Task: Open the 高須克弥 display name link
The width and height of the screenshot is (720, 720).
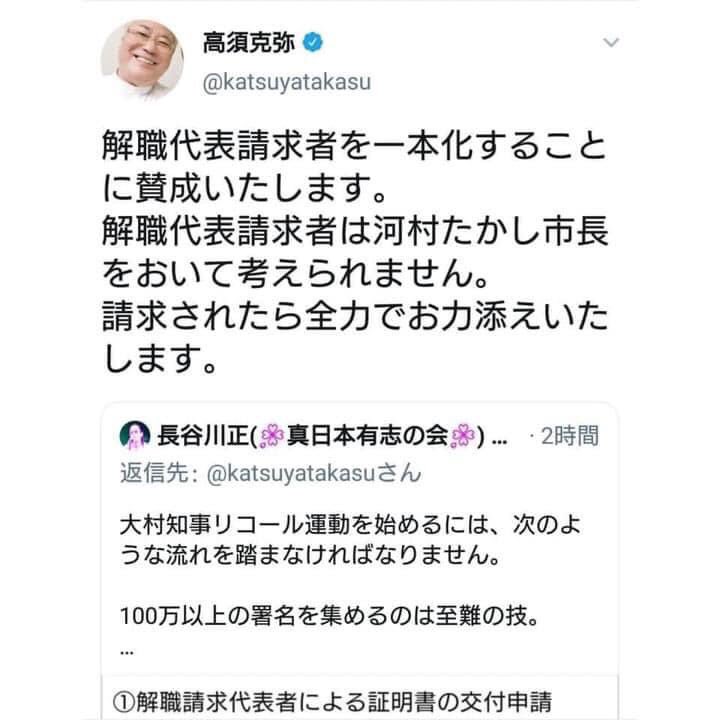Action: tap(248, 43)
